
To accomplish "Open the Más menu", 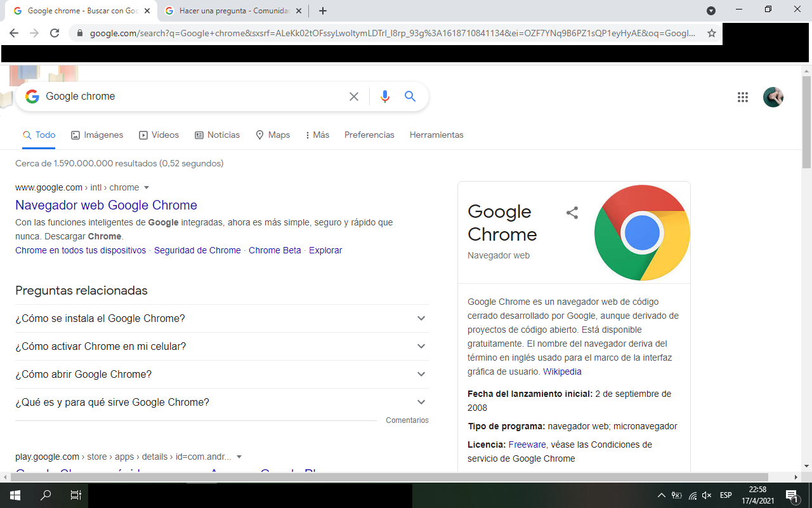I will click(317, 135).
